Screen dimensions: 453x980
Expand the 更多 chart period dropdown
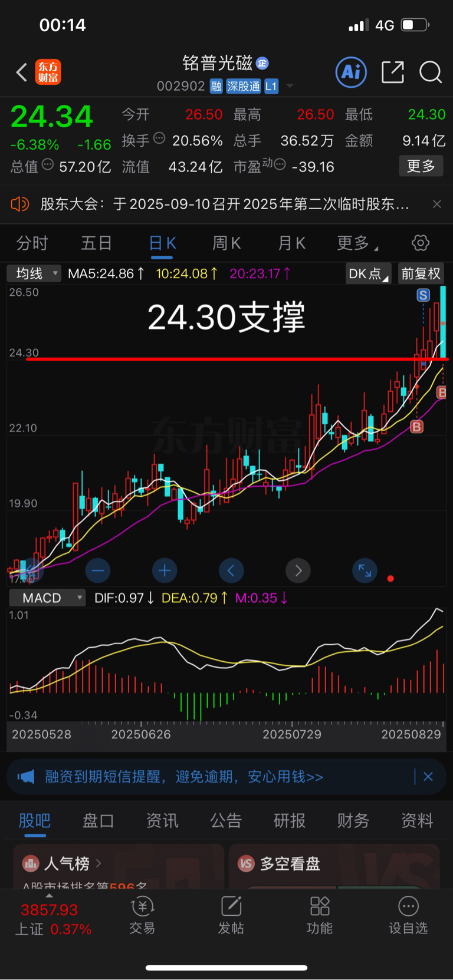[x=357, y=243]
